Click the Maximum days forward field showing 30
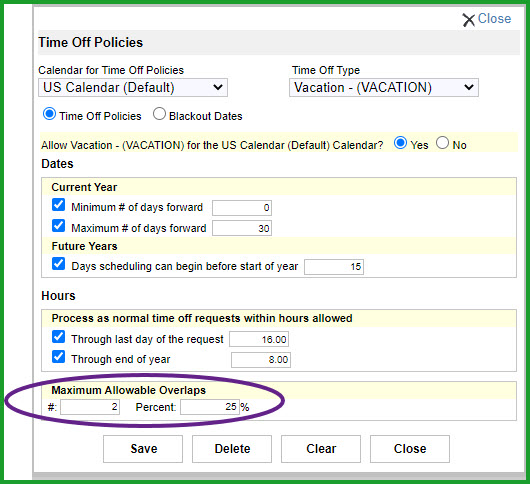530x484 pixels. [x=242, y=228]
